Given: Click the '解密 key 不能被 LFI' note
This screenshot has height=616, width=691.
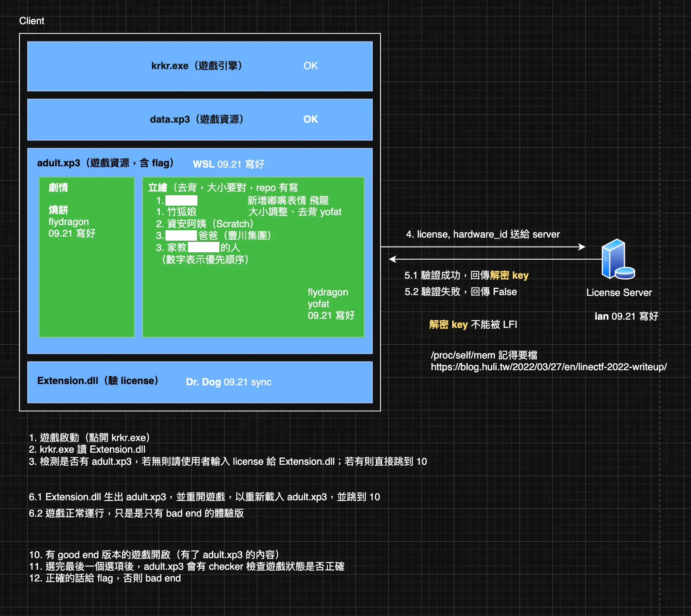Looking at the screenshot, I should (x=473, y=324).
